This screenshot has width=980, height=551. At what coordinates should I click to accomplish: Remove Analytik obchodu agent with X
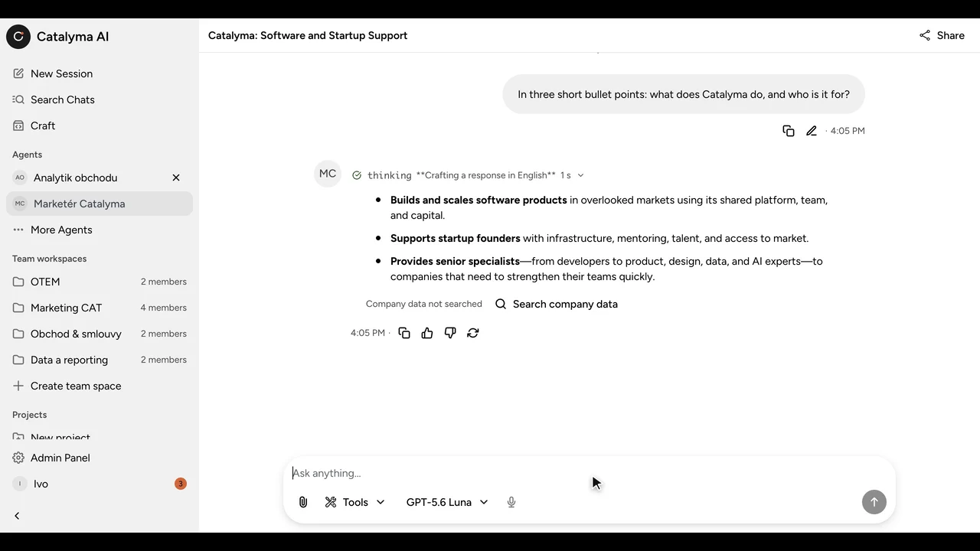pyautogui.click(x=176, y=178)
